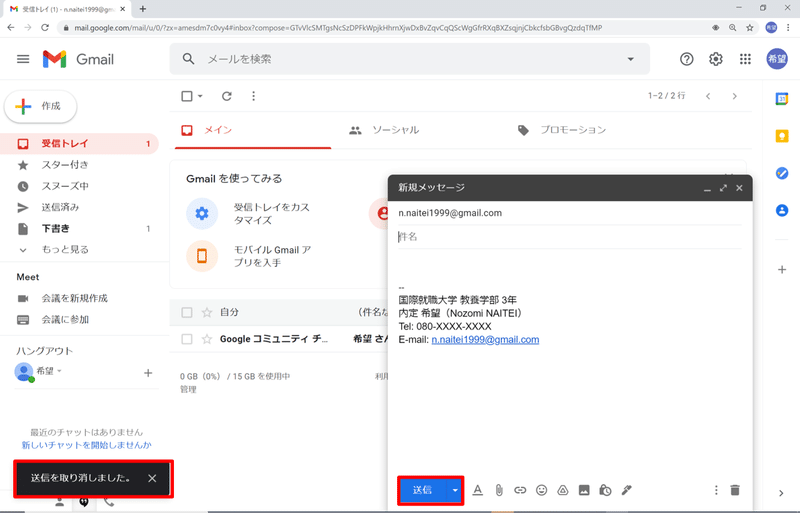
Task: Open the 希望 hangouts status dropdown
Action: [x=59, y=371]
